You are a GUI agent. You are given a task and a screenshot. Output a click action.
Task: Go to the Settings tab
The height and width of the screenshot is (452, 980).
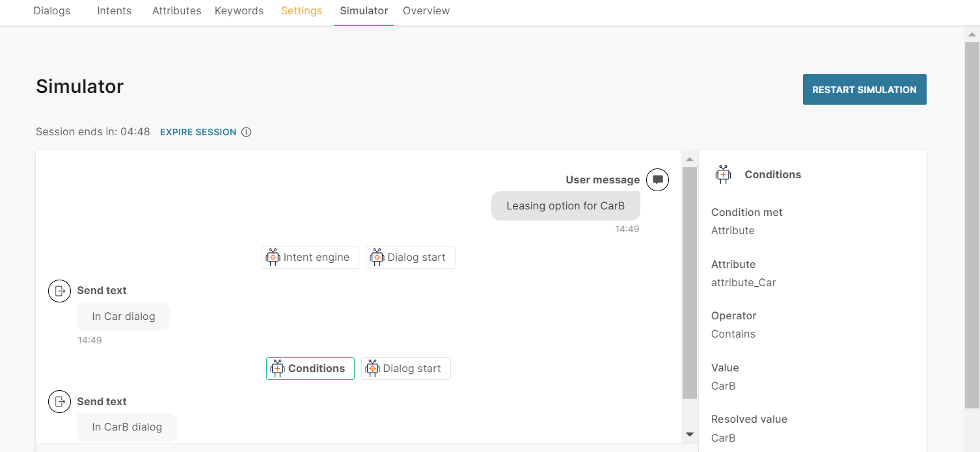point(301,11)
